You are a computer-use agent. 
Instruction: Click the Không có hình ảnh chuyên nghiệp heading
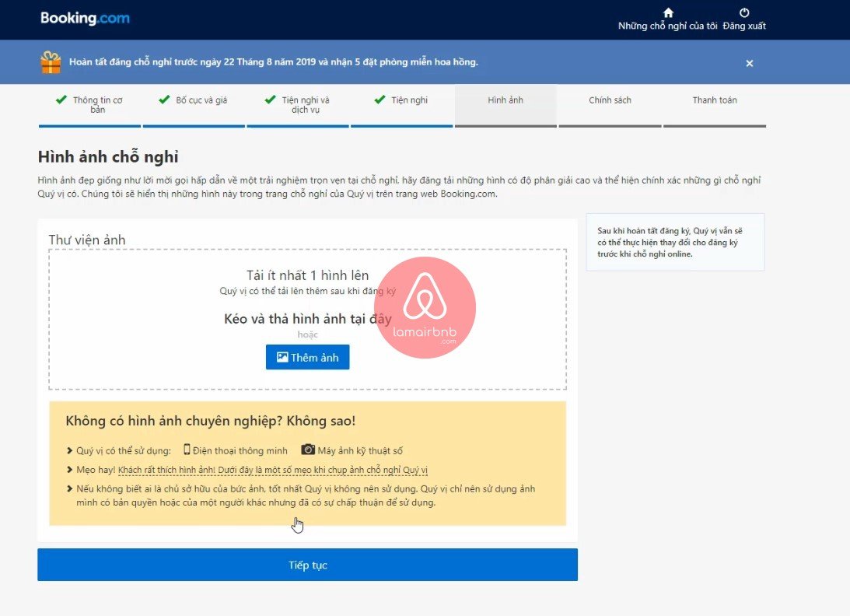(210, 421)
